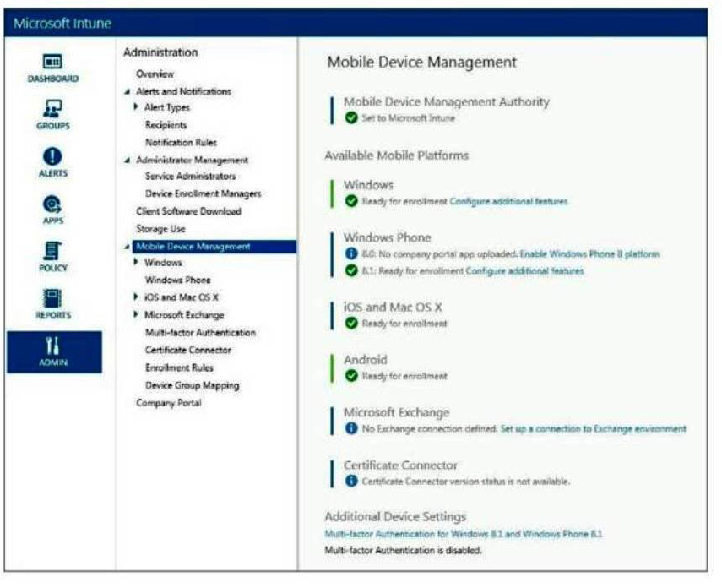Click the Available Mobile Platforms heading
This screenshot has width=722, height=588.
click(x=396, y=155)
